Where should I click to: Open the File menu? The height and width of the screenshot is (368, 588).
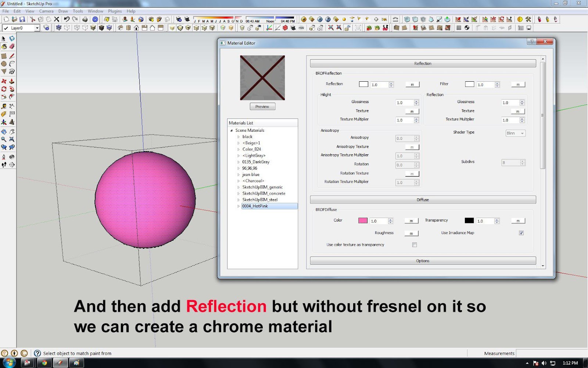click(6, 11)
